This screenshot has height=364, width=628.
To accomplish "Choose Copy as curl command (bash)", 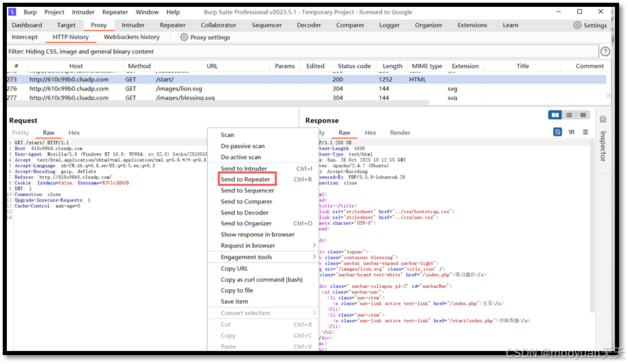I will pyautogui.click(x=263, y=279).
